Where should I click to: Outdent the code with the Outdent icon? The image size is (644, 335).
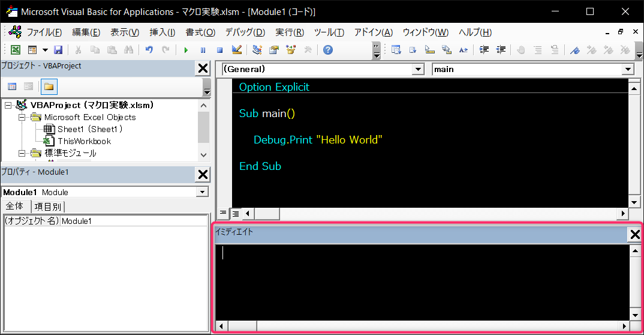[501, 50]
